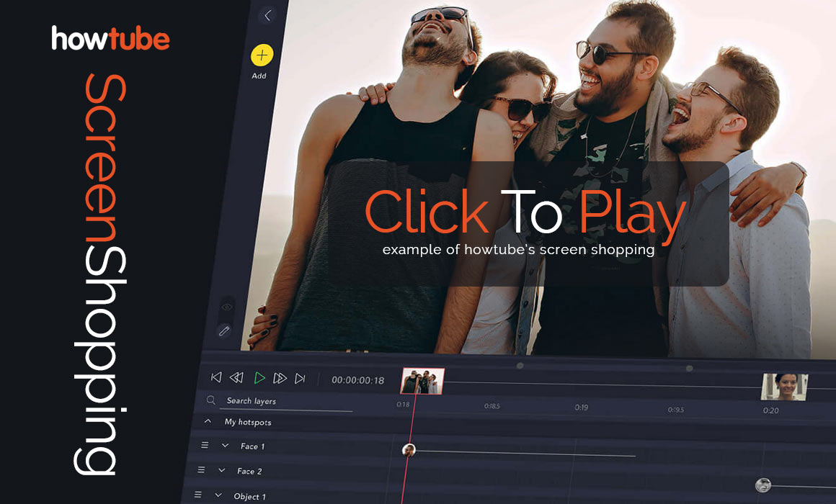Click the Face 1 hotspot keyframe marker

(409, 450)
